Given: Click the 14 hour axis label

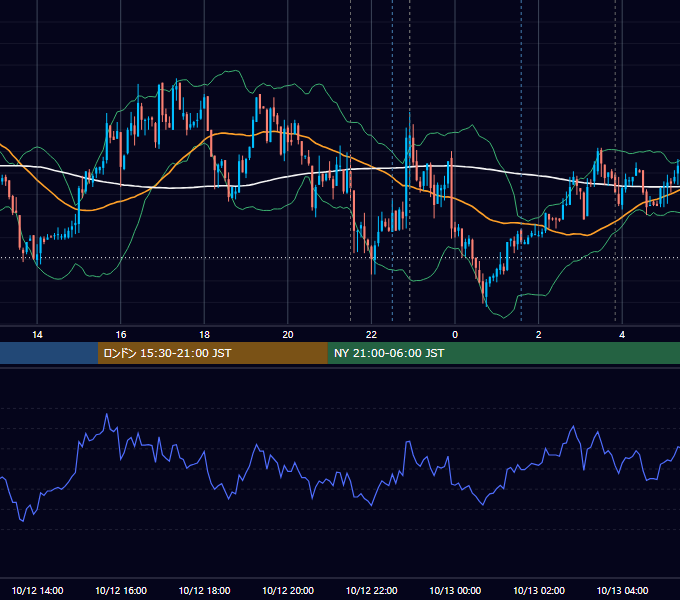Looking at the screenshot, I should [37, 335].
